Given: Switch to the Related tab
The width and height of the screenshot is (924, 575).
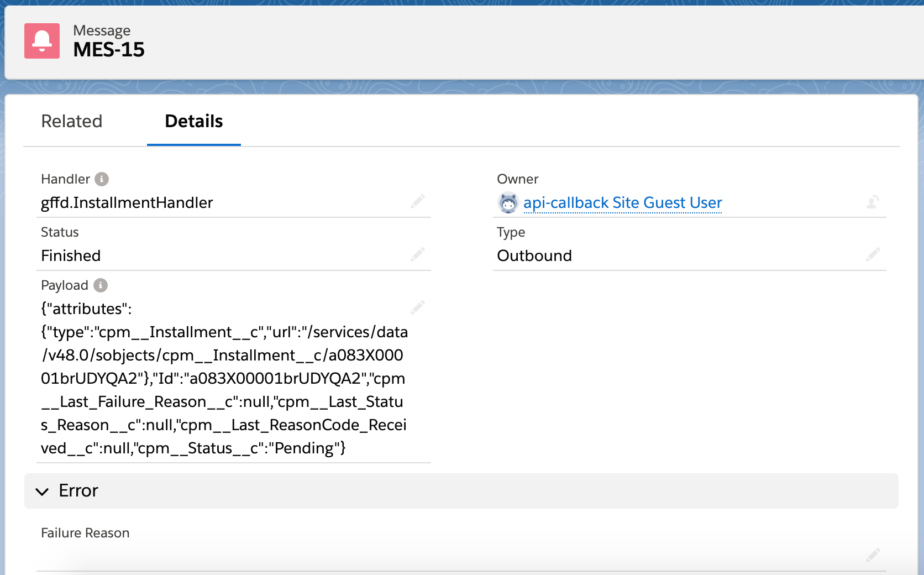Looking at the screenshot, I should 72,121.
